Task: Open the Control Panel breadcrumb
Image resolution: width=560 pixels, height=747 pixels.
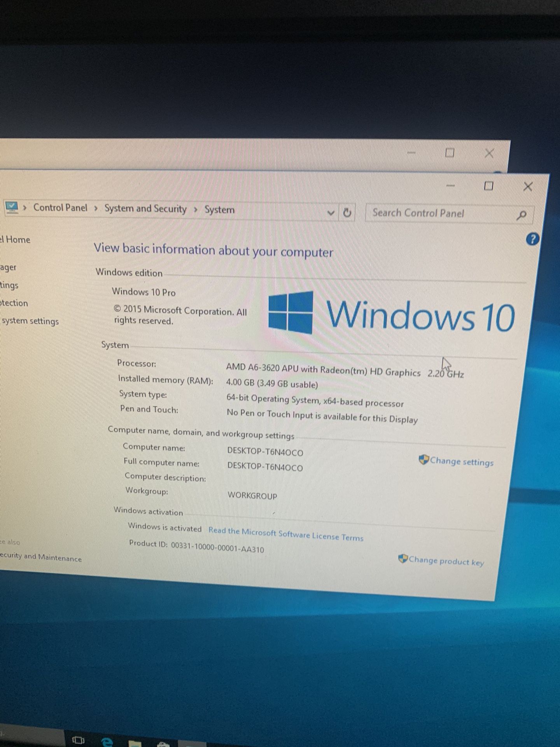Action: pyautogui.click(x=60, y=208)
